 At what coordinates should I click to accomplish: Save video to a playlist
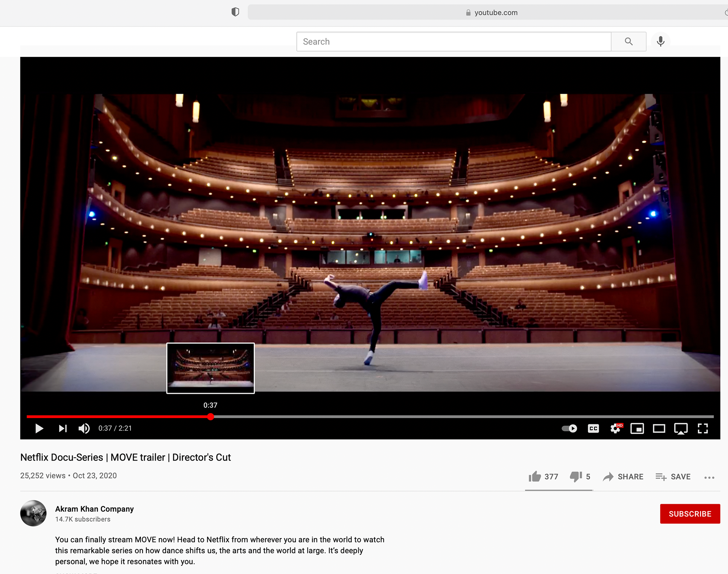pos(673,476)
